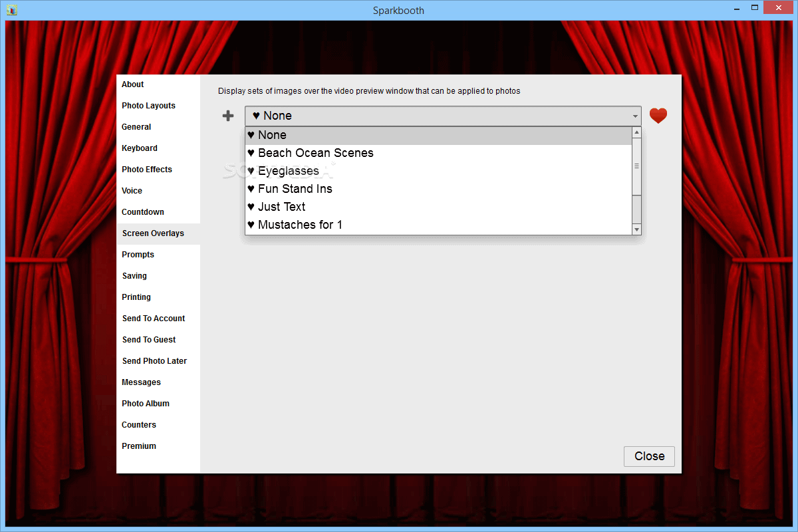Click the red heart icon

point(658,116)
